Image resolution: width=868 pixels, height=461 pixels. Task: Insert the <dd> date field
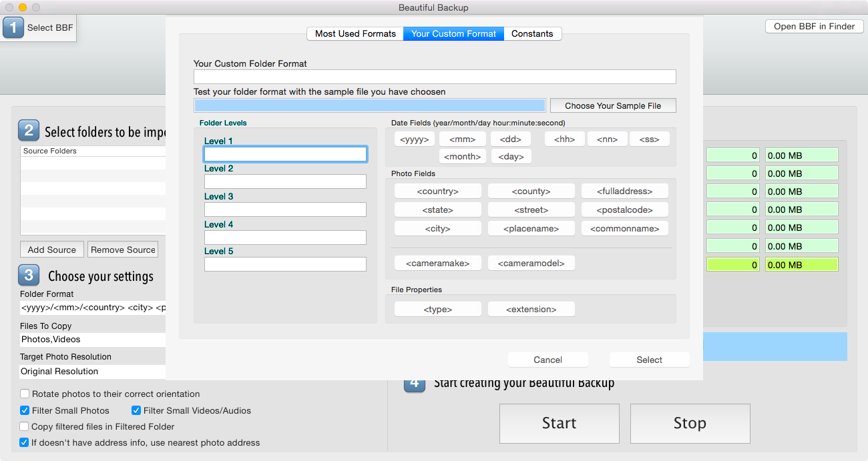click(x=511, y=139)
